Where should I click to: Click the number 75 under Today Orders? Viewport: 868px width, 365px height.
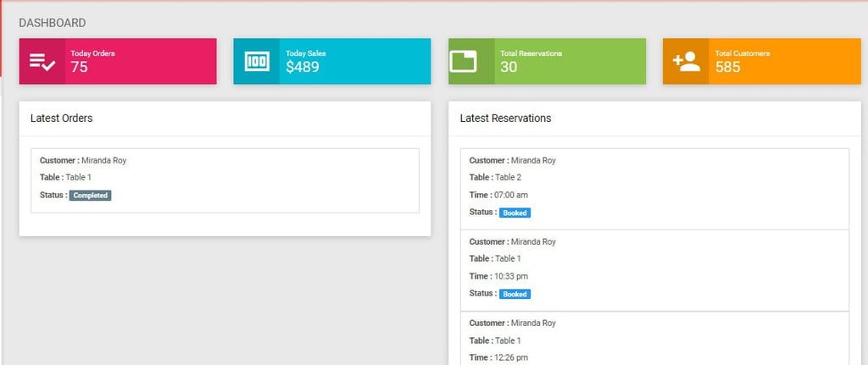pyautogui.click(x=79, y=68)
